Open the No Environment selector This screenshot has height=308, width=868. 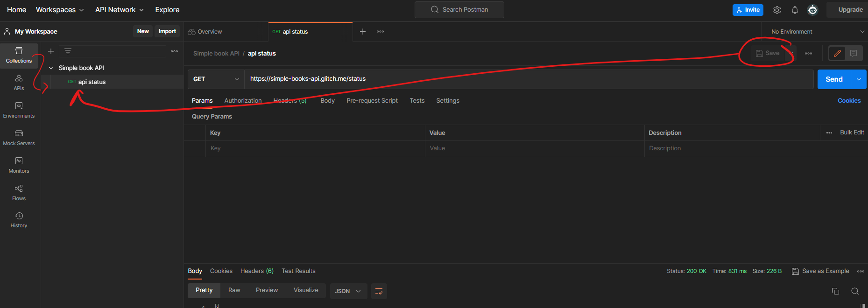[x=817, y=31]
